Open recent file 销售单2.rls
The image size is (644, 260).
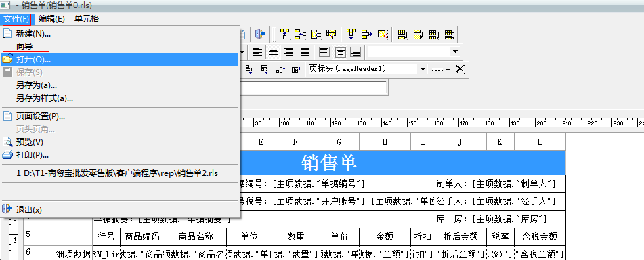[x=121, y=173]
